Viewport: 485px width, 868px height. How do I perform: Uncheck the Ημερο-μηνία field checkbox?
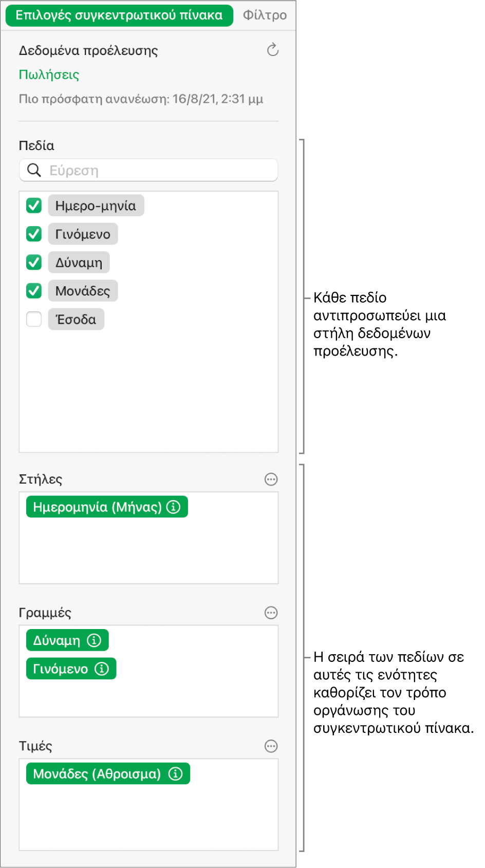34,206
